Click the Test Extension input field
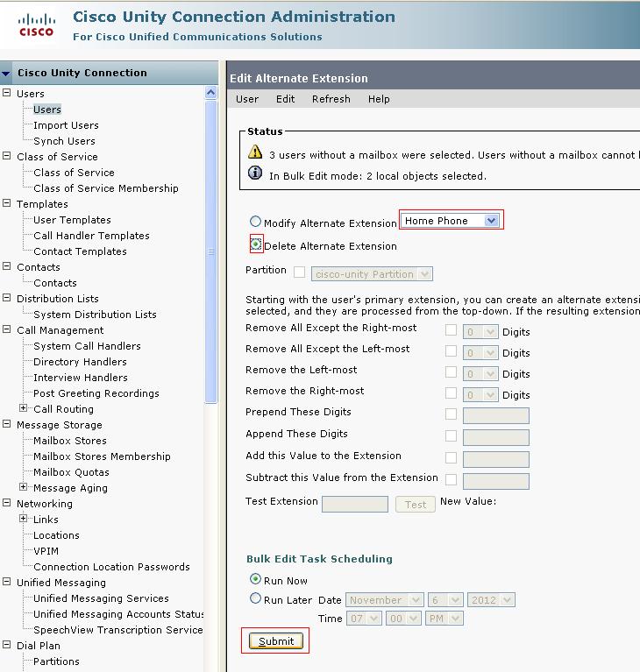The image size is (640, 672). click(x=355, y=504)
